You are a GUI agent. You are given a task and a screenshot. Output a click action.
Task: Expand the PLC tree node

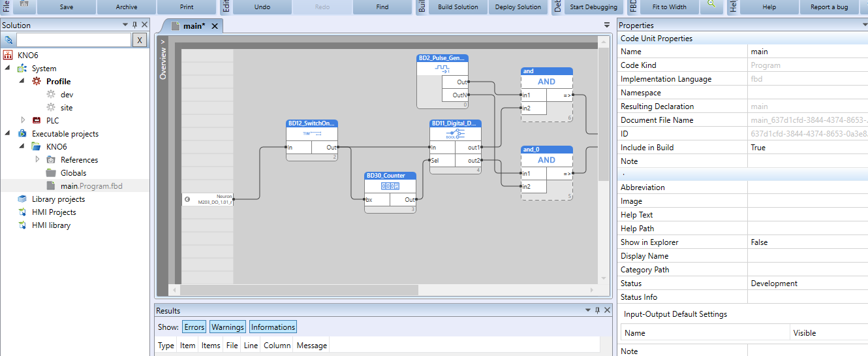pyautogui.click(x=23, y=120)
